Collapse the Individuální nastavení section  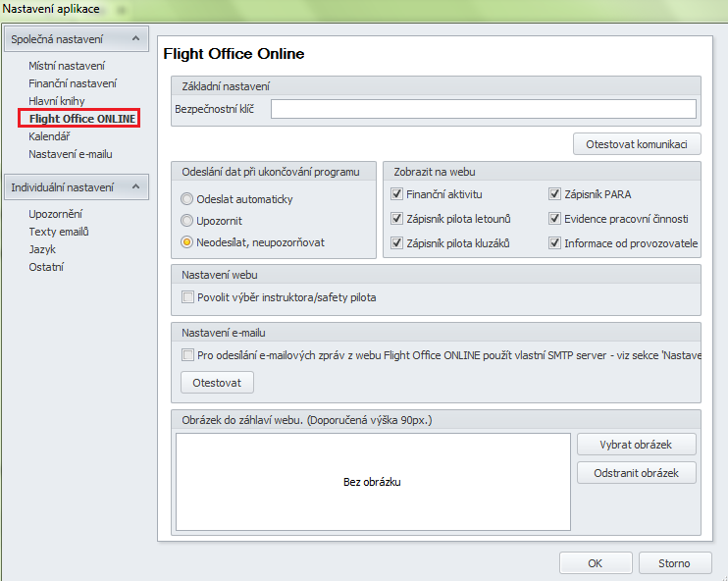click(x=136, y=186)
